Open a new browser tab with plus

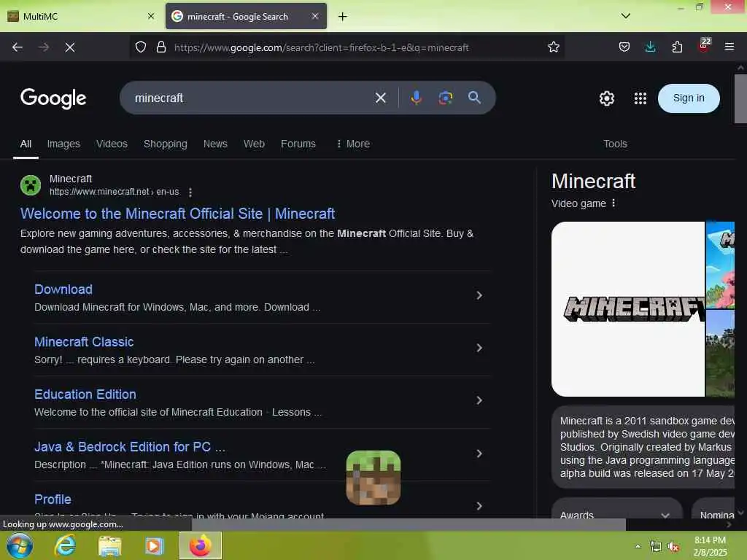[x=342, y=17]
